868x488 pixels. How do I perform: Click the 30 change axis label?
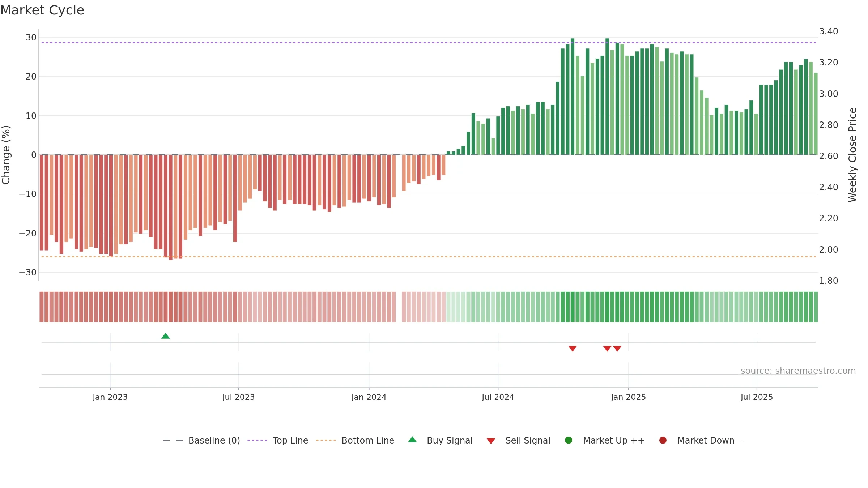click(31, 38)
